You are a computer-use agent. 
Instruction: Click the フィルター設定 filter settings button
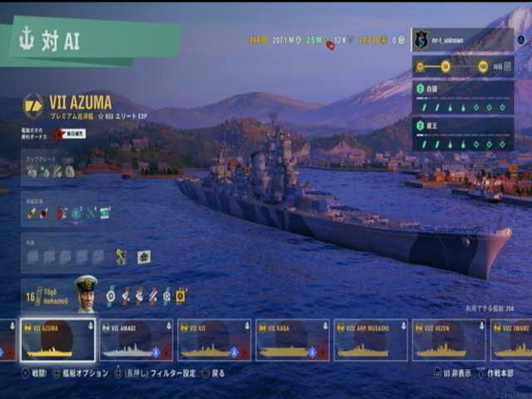(x=155, y=373)
